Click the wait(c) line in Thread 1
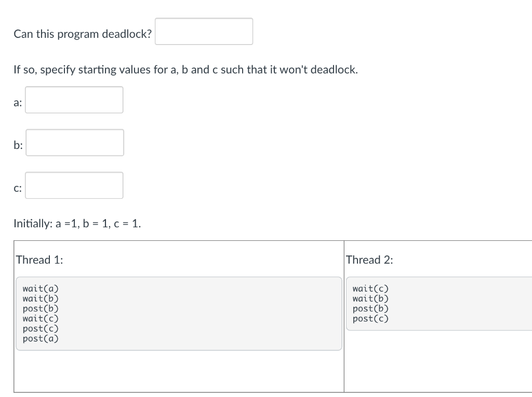Image resolution: width=532 pixels, height=397 pixels. pyautogui.click(x=41, y=319)
